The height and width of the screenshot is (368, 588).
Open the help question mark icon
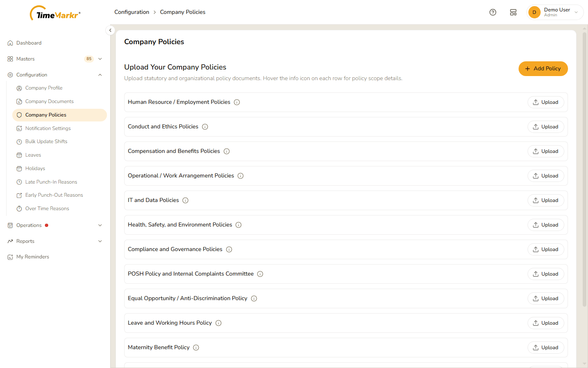[x=493, y=12]
